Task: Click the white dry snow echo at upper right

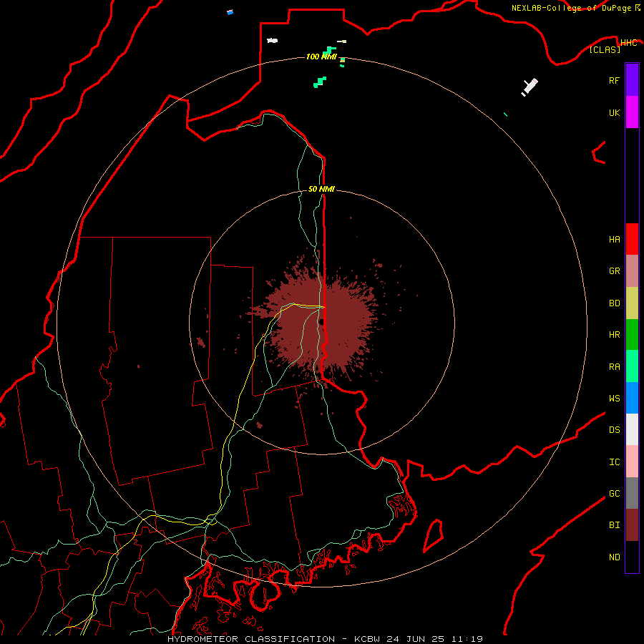Action: pos(530,87)
